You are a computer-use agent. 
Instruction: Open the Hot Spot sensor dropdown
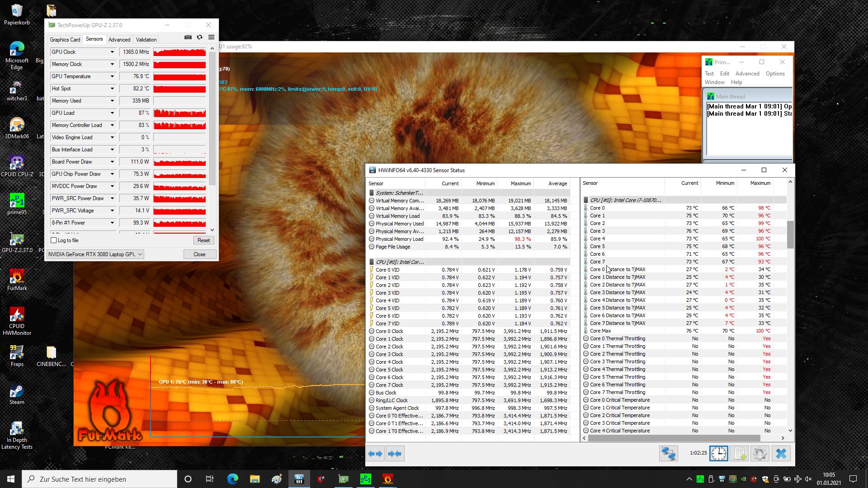pos(112,89)
